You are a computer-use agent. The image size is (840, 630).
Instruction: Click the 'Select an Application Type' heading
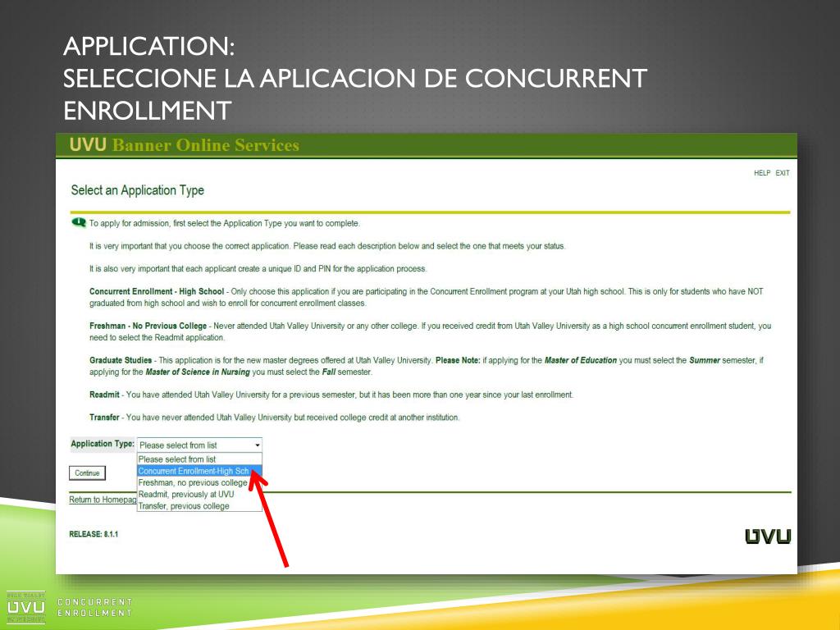(x=138, y=190)
